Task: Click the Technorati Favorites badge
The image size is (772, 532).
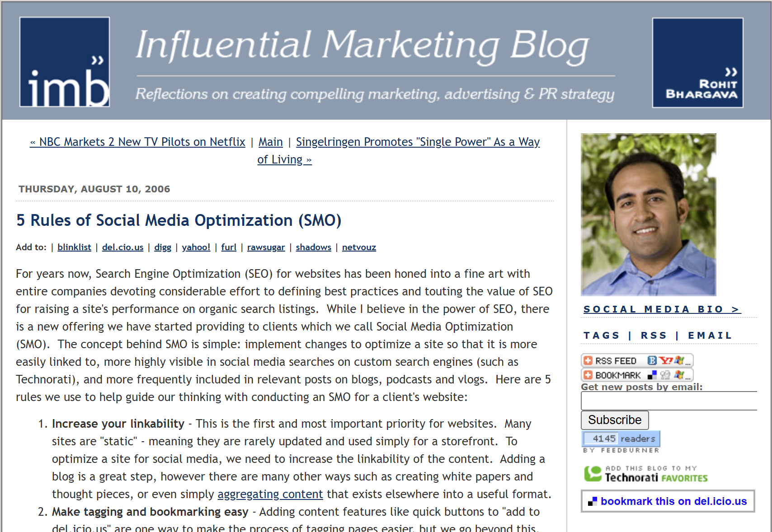Action: (x=646, y=474)
